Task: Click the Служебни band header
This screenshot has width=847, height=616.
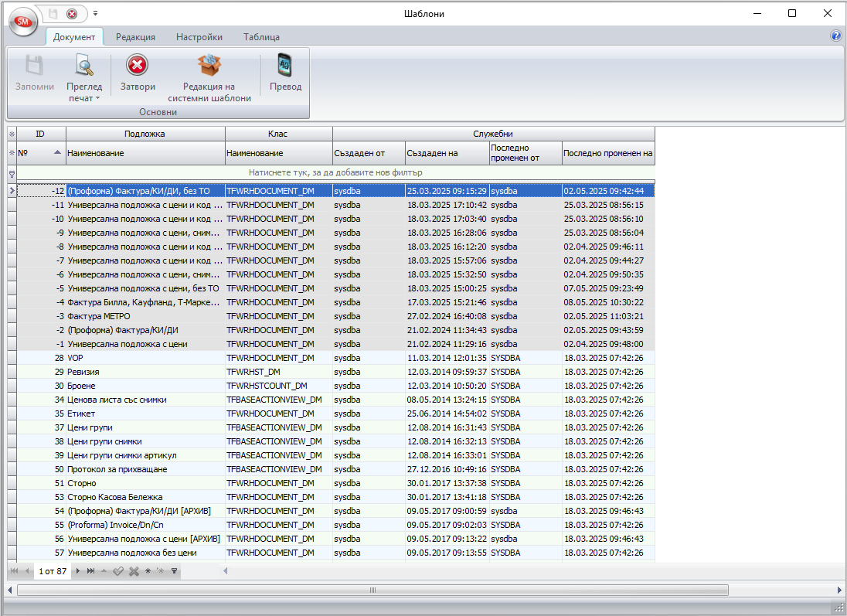Action: click(493, 134)
